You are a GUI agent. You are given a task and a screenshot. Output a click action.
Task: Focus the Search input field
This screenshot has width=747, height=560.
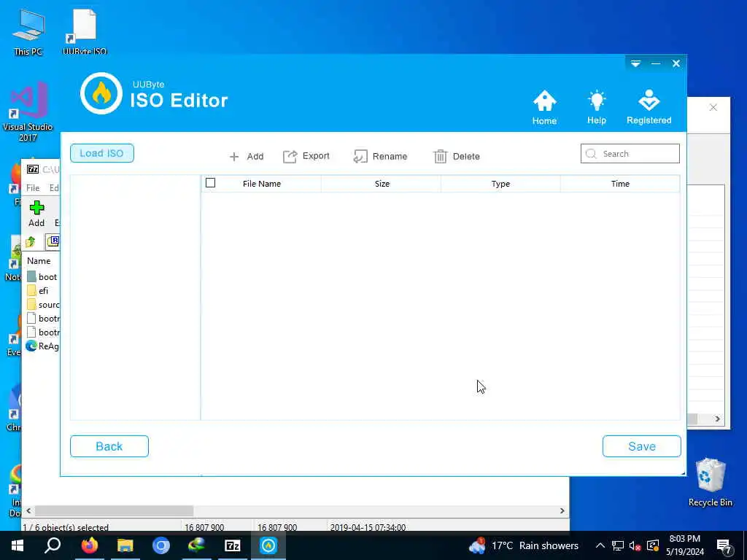click(x=630, y=154)
